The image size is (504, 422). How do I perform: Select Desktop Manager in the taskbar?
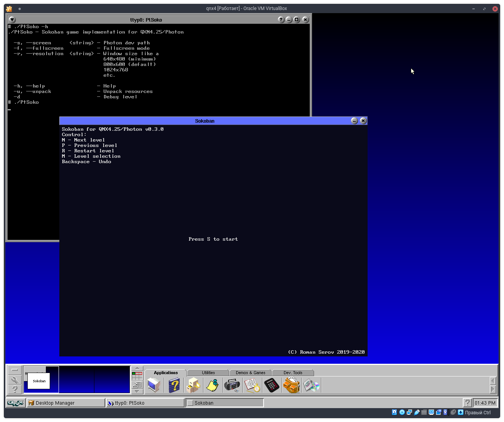tap(66, 403)
